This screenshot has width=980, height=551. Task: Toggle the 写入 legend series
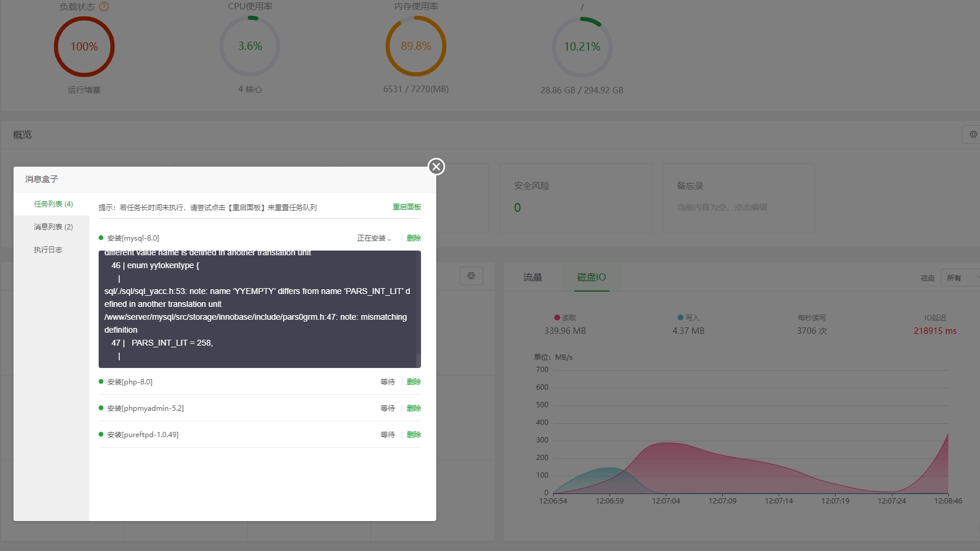coord(688,318)
